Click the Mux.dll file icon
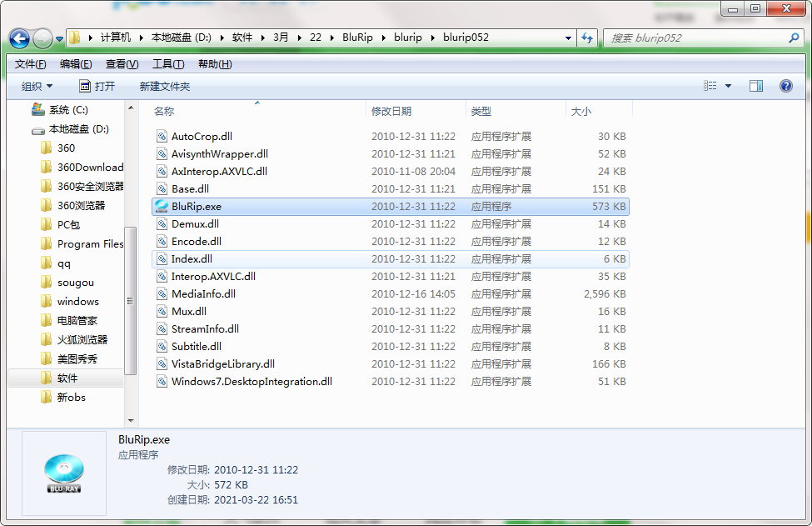 click(162, 312)
